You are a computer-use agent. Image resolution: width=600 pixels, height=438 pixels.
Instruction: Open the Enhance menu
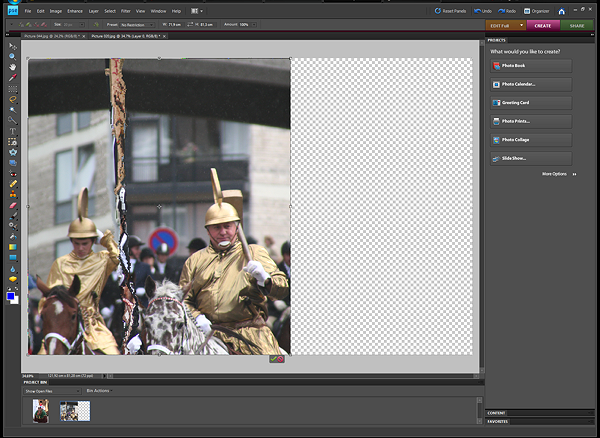point(76,10)
